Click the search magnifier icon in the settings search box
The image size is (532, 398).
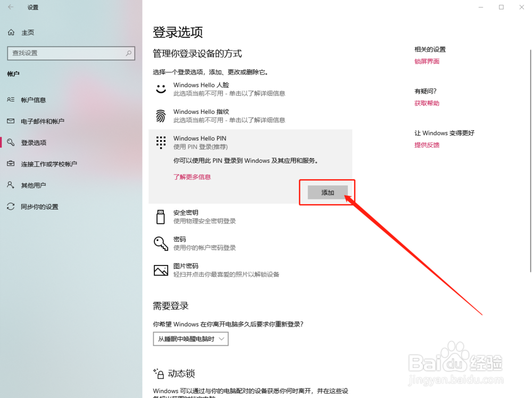[129, 53]
